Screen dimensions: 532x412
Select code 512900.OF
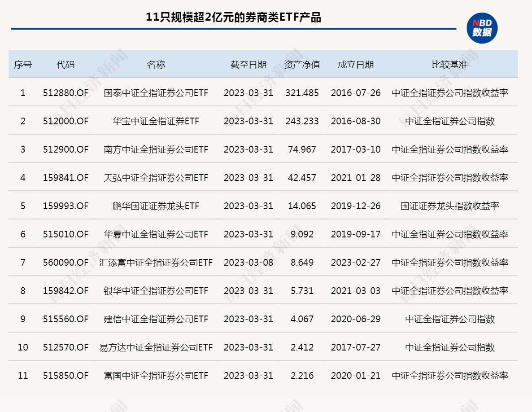pos(65,149)
